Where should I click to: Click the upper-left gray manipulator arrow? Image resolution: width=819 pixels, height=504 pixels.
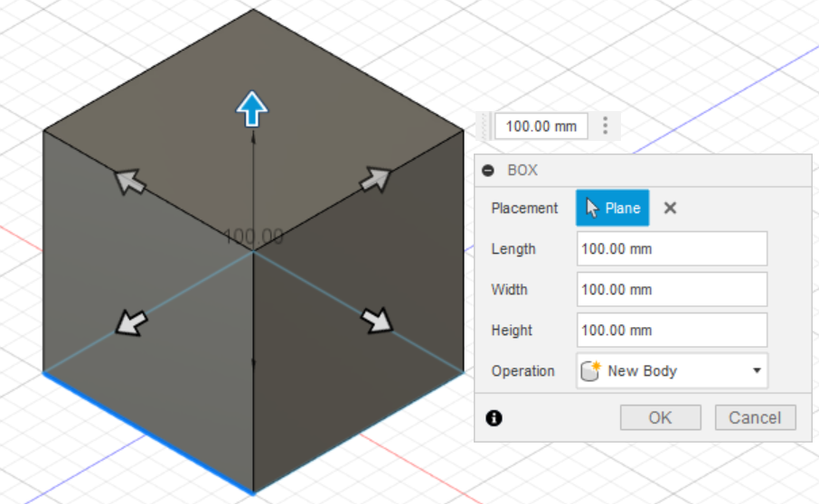[x=129, y=182]
